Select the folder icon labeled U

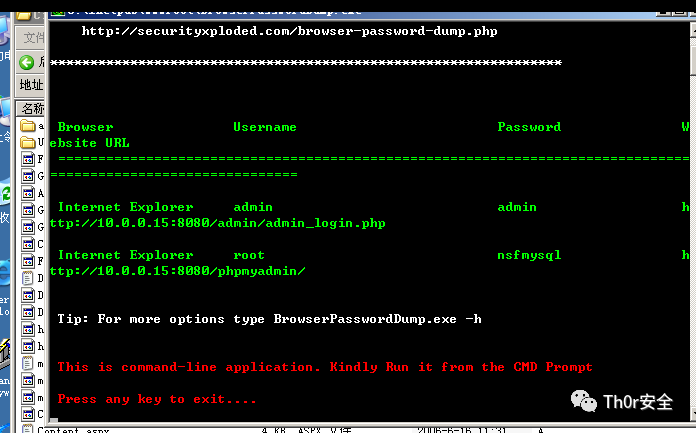[x=28, y=143]
